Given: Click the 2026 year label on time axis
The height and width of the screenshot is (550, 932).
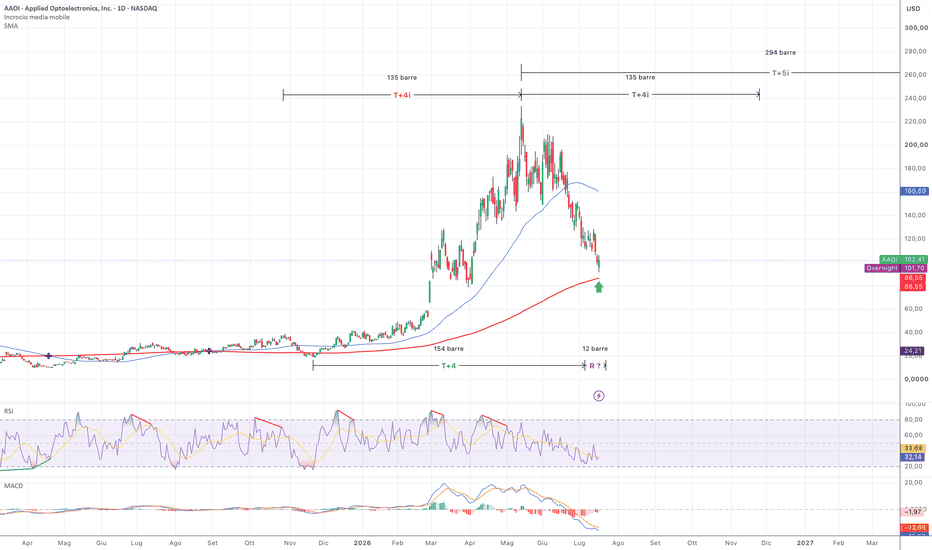Looking at the screenshot, I should (x=362, y=543).
